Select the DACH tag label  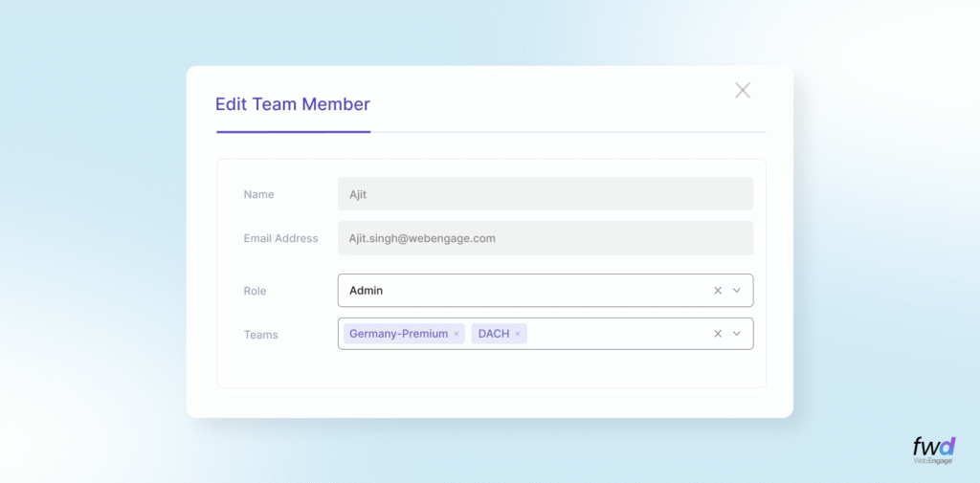(494, 334)
